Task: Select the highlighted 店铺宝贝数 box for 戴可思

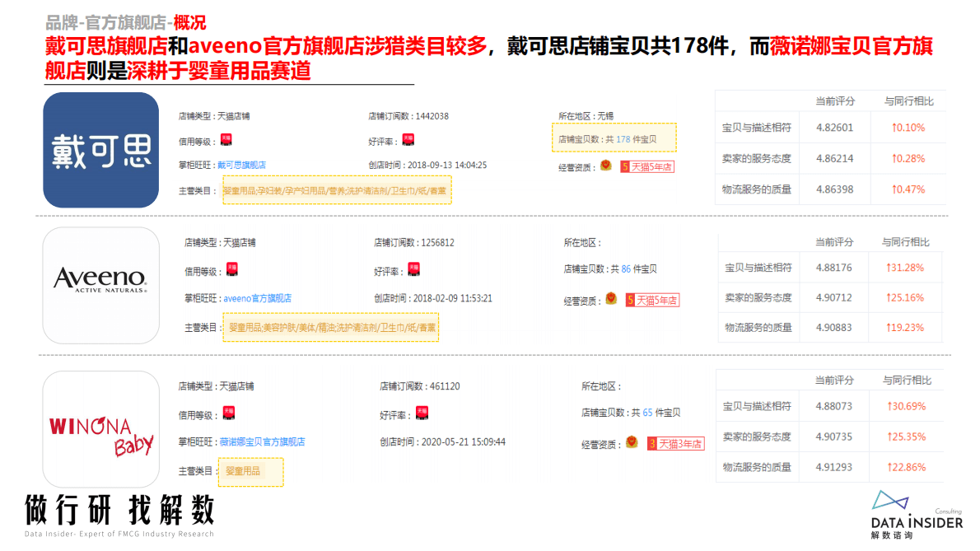Action: coord(614,138)
